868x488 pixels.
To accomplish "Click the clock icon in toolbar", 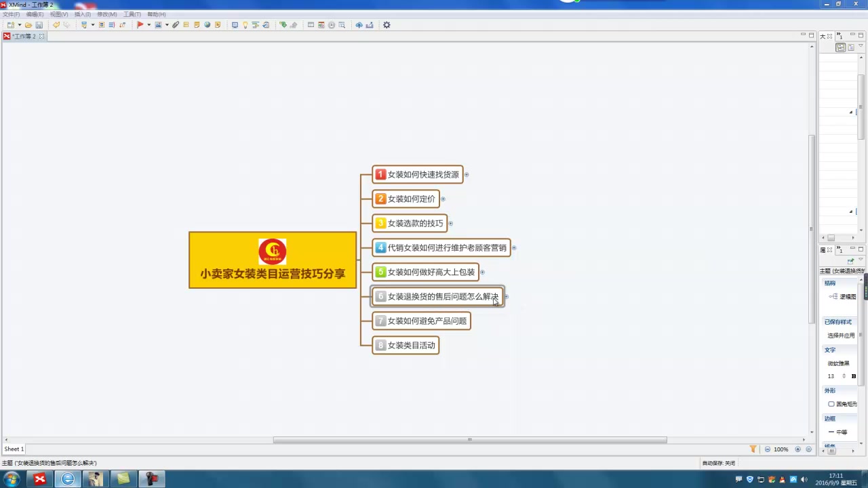I will [332, 25].
